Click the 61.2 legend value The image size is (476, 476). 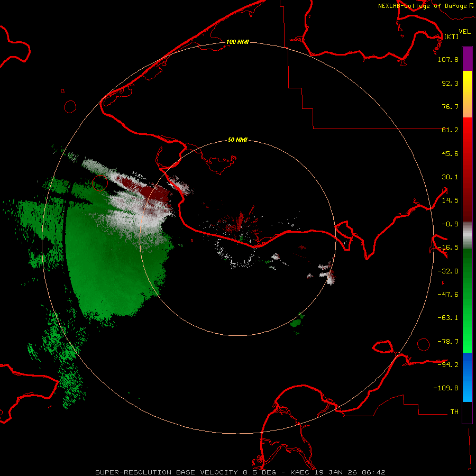point(450,130)
